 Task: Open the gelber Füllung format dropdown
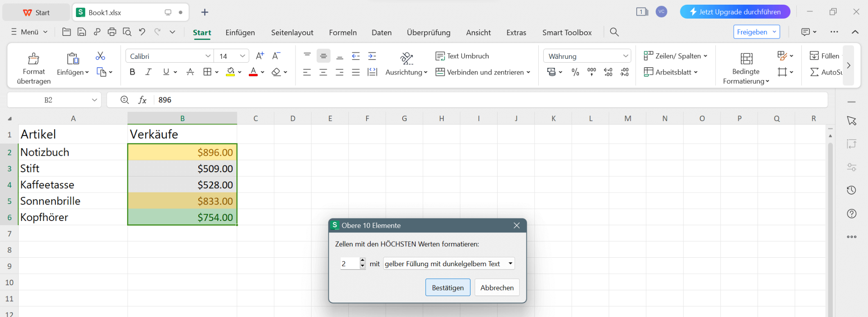click(510, 264)
